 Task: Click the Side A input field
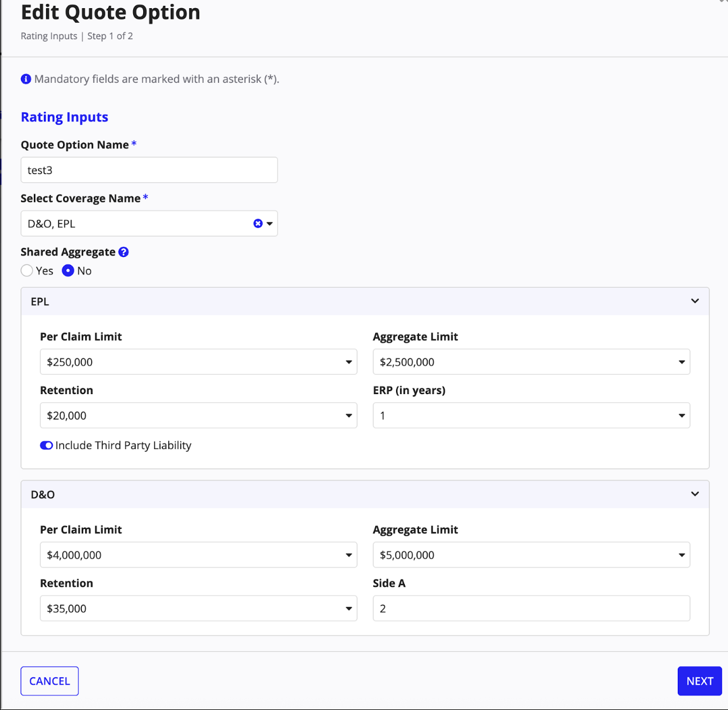532,608
